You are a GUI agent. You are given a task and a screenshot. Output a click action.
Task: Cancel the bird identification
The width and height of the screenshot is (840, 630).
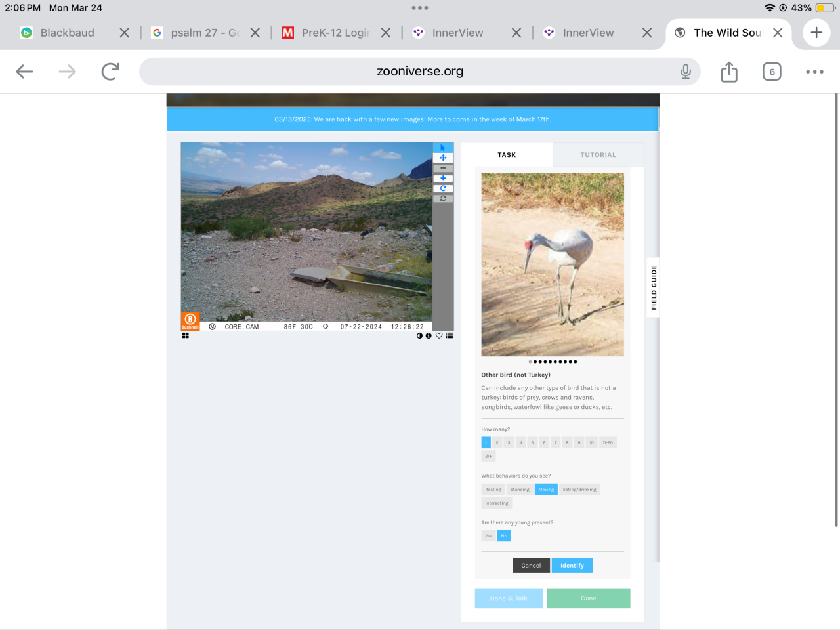click(531, 566)
